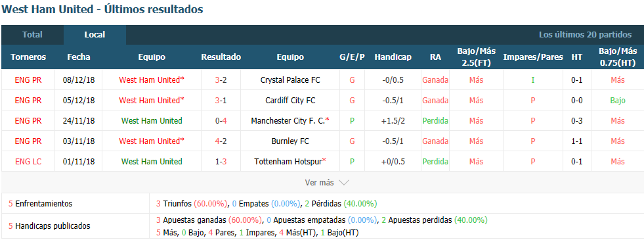Click the 1-3 result against Tottenham
Viewport: 644px width, 240px height.
click(x=221, y=161)
